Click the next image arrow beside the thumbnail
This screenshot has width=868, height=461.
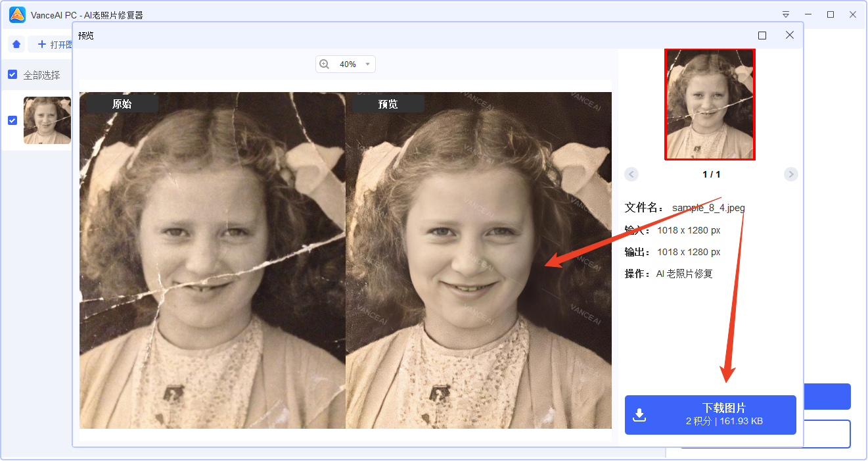coord(790,174)
